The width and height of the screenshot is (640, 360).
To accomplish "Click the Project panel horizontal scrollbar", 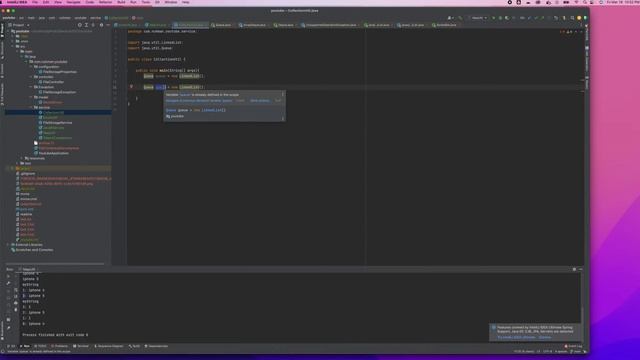I will click(55, 264).
